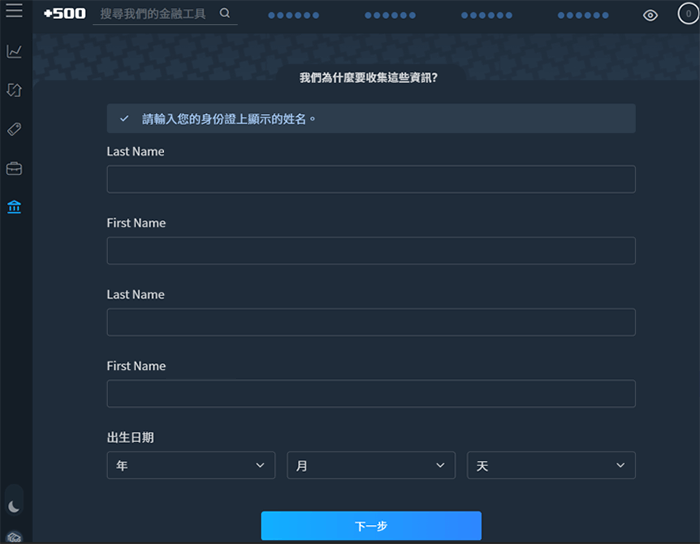This screenshot has width=700, height=544.
Task: Open the 月 month dropdown
Action: click(371, 465)
